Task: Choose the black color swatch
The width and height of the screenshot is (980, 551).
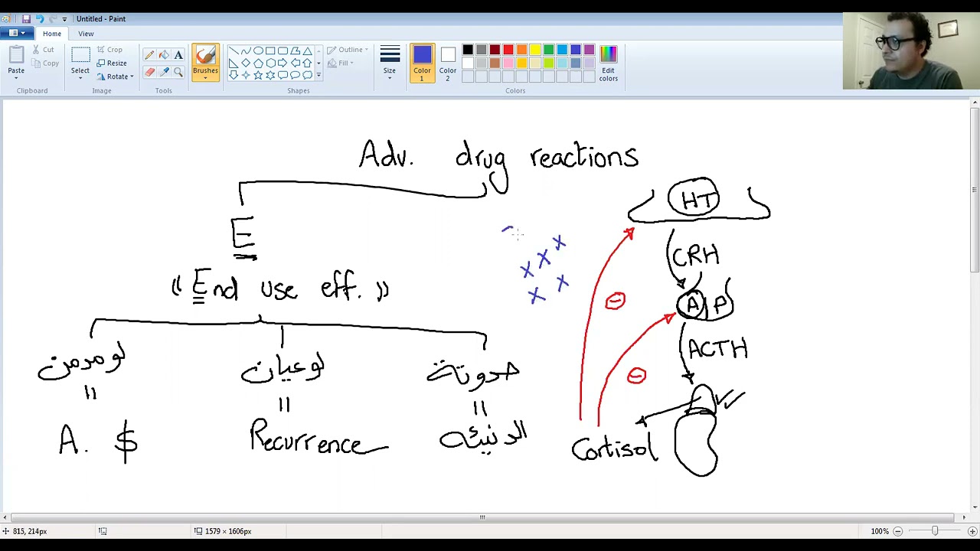Action: point(468,50)
